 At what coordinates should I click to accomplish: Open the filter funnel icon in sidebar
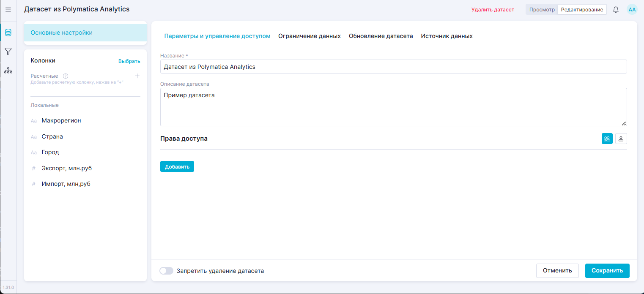click(8, 52)
